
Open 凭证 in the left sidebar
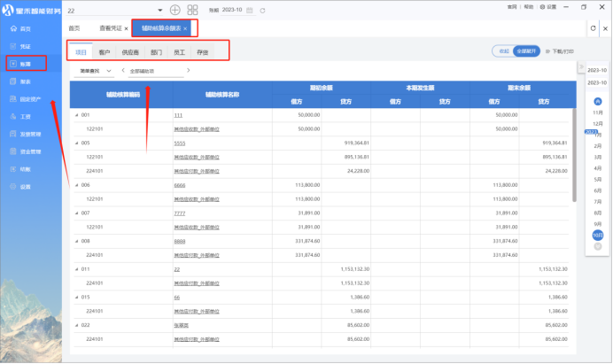25,46
